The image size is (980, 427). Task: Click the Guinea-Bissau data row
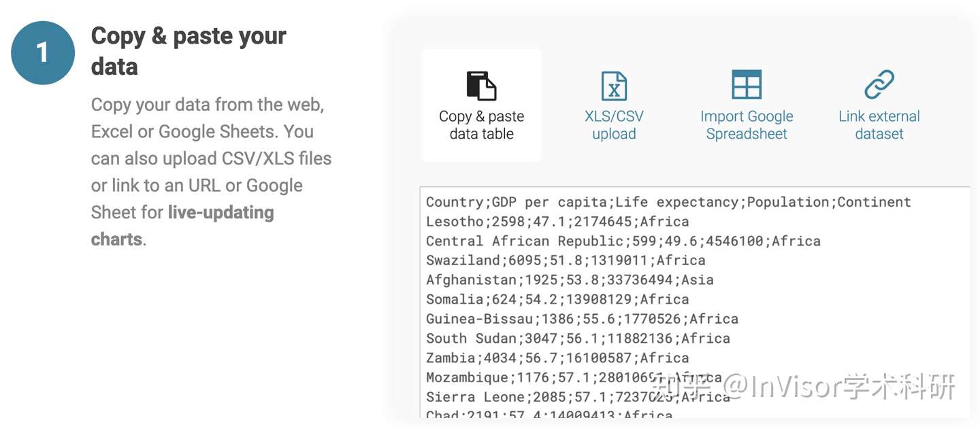[x=582, y=319]
